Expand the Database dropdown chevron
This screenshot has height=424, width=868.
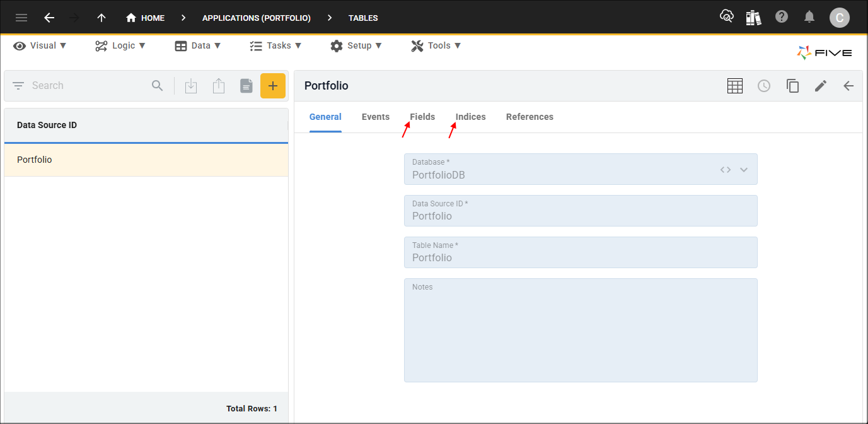744,169
